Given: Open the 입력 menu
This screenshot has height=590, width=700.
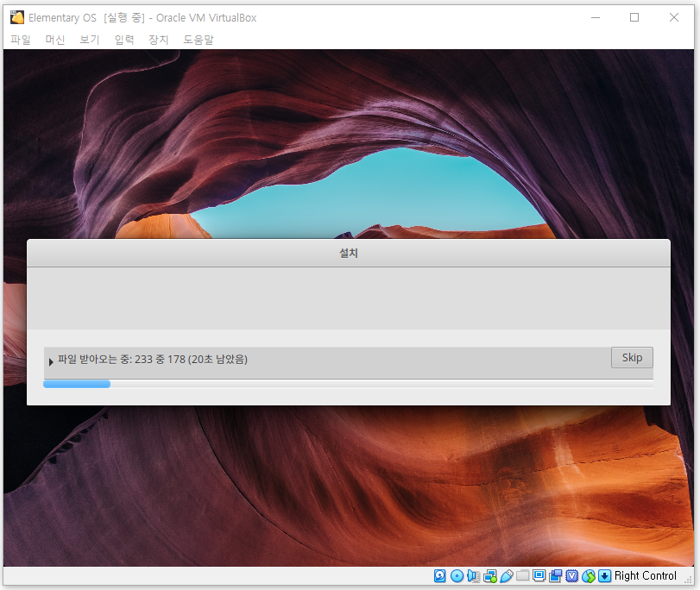Looking at the screenshot, I should 124,40.
